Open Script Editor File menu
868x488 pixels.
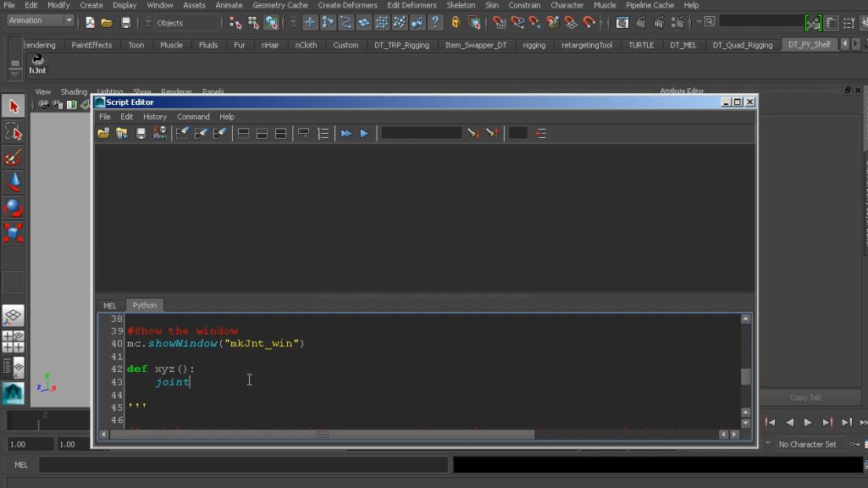105,117
